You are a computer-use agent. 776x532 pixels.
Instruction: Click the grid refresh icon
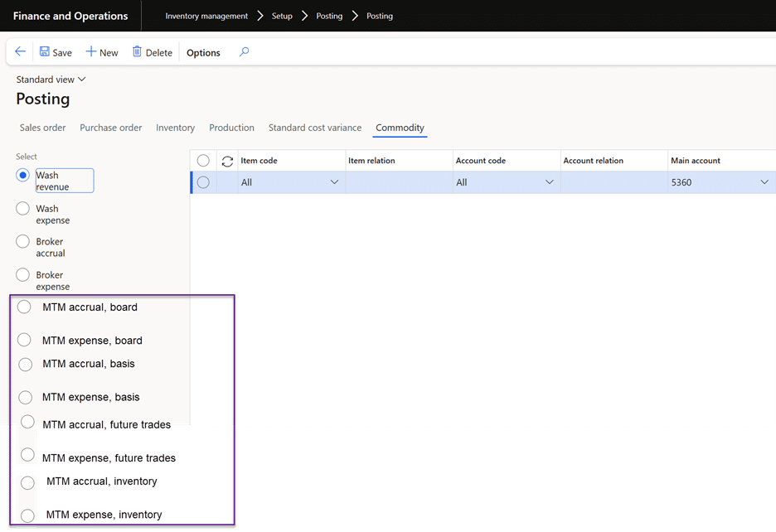pos(227,161)
